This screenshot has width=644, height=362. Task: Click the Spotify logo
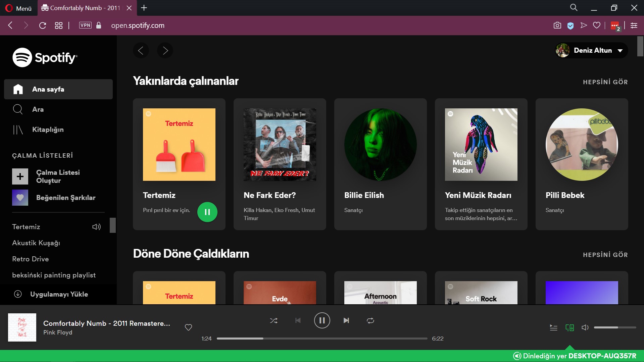pyautogui.click(x=45, y=57)
